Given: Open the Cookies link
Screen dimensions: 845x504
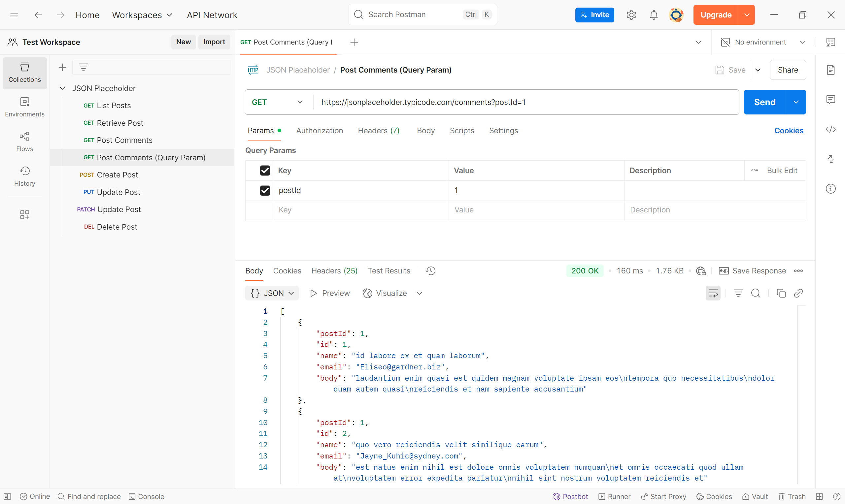Looking at the screenshot, I should (x=789, y=131).
